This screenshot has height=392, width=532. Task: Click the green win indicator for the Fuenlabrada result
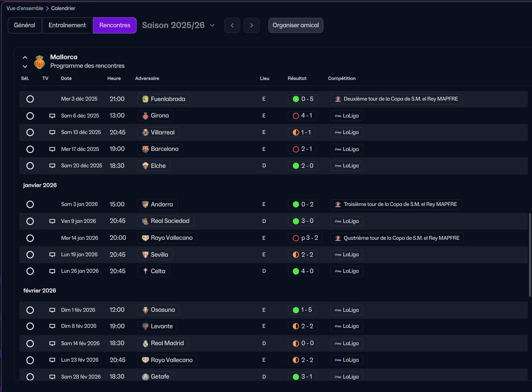[x=296, y=99]
